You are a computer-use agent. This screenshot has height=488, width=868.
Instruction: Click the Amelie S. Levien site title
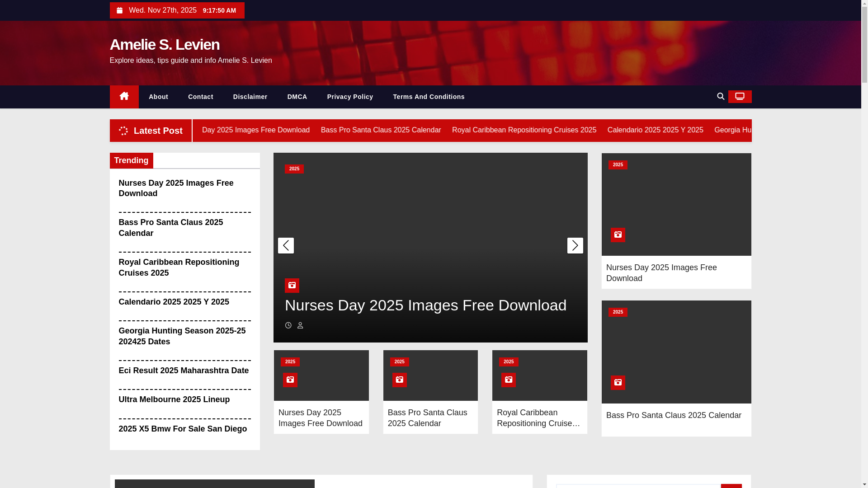coord(165,44)
